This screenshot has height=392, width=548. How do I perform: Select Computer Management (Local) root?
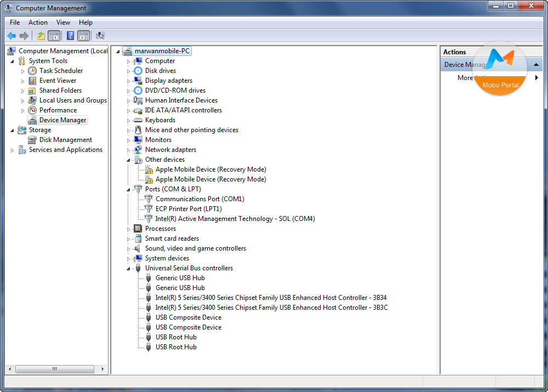click(63, 51)
